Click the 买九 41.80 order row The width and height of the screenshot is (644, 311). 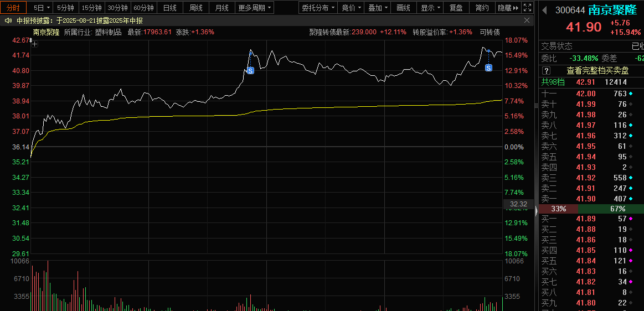coord(591,303)
